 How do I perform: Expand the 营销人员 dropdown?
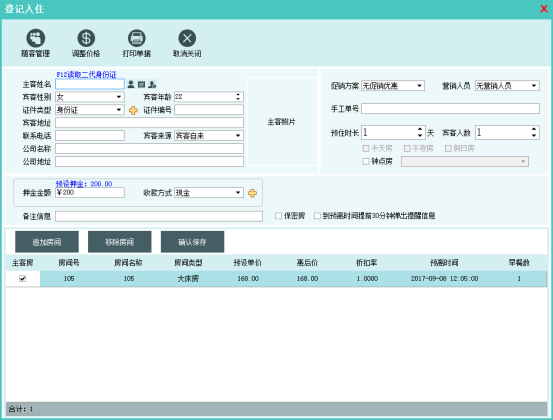click(534, 86)
